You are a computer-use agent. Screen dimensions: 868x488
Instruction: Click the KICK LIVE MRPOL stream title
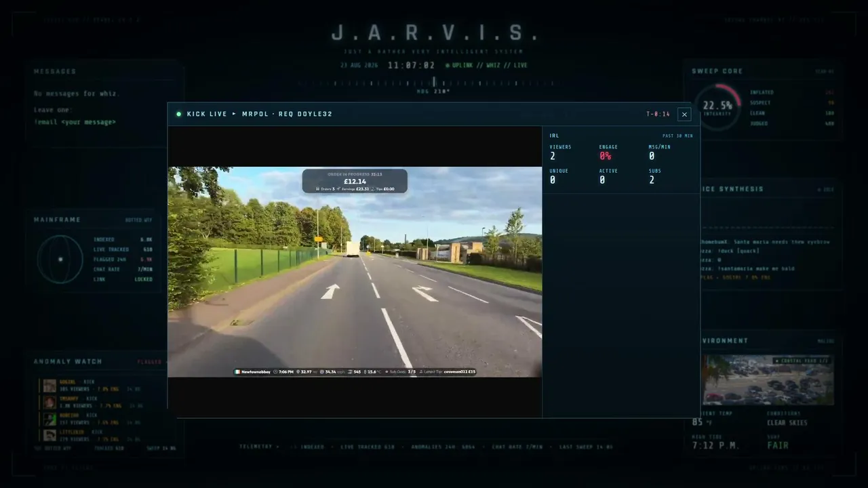coord(260,114)
